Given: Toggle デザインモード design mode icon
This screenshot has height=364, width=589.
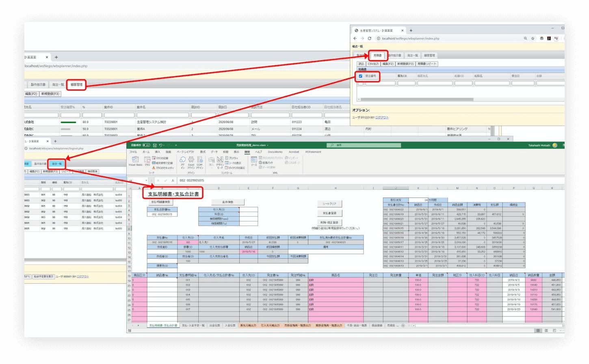Looking at the screenshot, I should [x=220, y=162].
